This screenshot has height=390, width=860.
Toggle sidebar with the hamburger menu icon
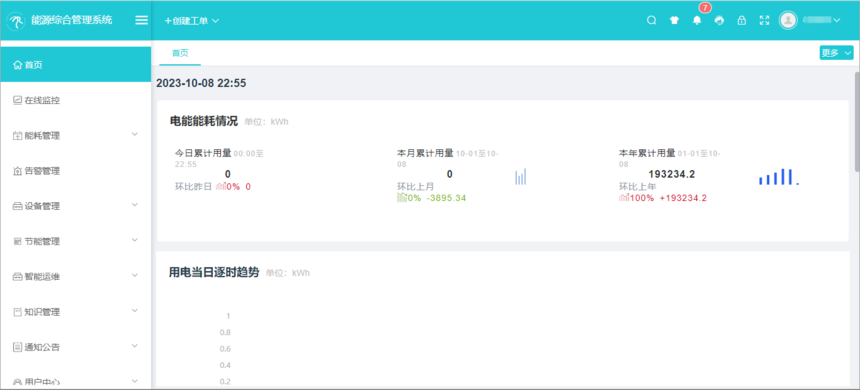click(142, 20)
